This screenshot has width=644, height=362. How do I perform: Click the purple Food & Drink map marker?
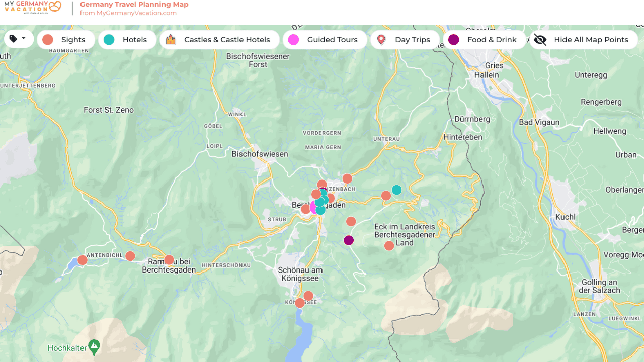[349, 240]
